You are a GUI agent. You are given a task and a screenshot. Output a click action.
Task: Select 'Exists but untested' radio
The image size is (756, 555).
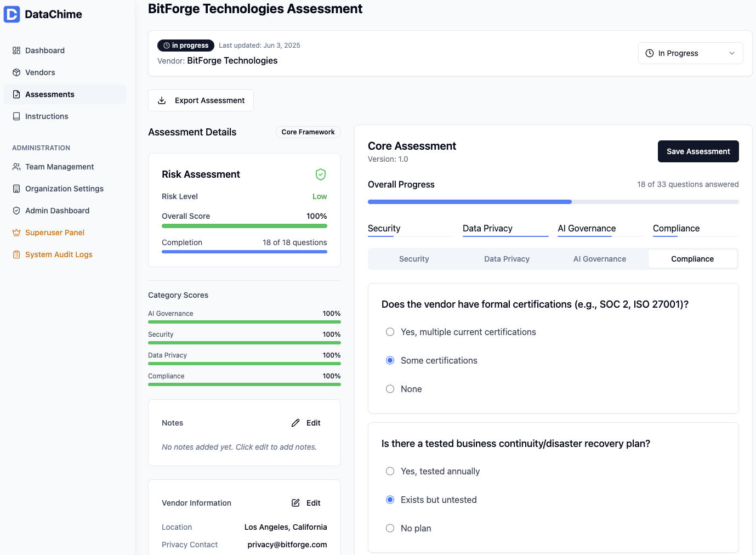click(x=390, y=500)
